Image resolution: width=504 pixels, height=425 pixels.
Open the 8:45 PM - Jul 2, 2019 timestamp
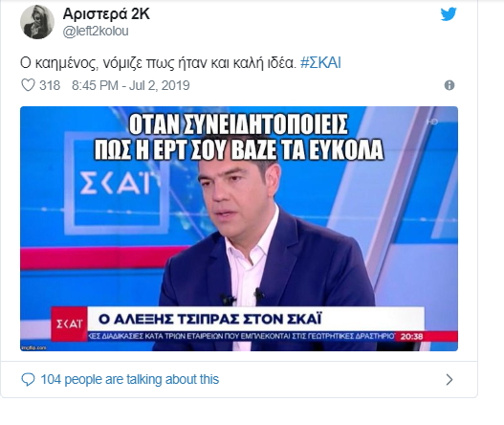130,85
